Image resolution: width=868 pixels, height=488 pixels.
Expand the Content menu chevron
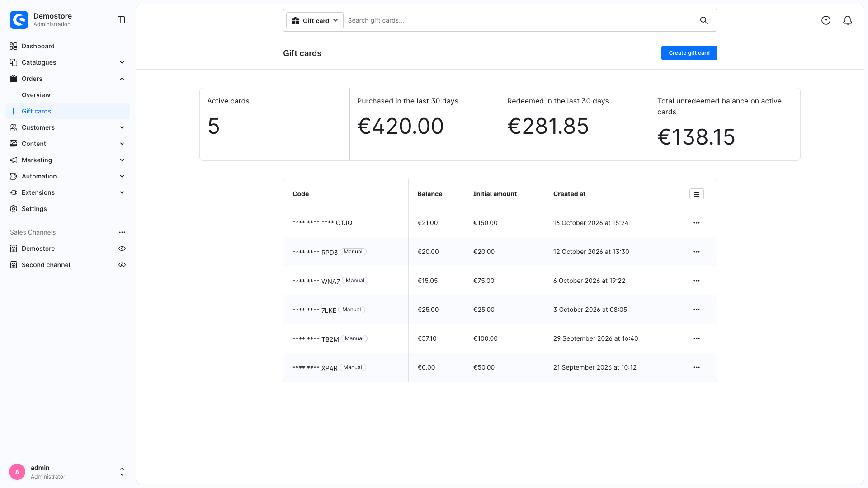point(122,144)
